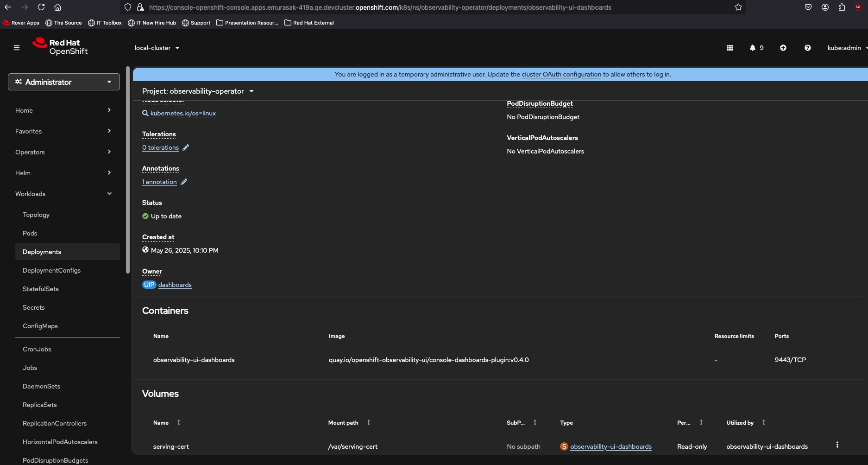The width and height of the screenshot is (868, 465).
Task: Expand the Operators navigation section
Action: tap(63, 152)
